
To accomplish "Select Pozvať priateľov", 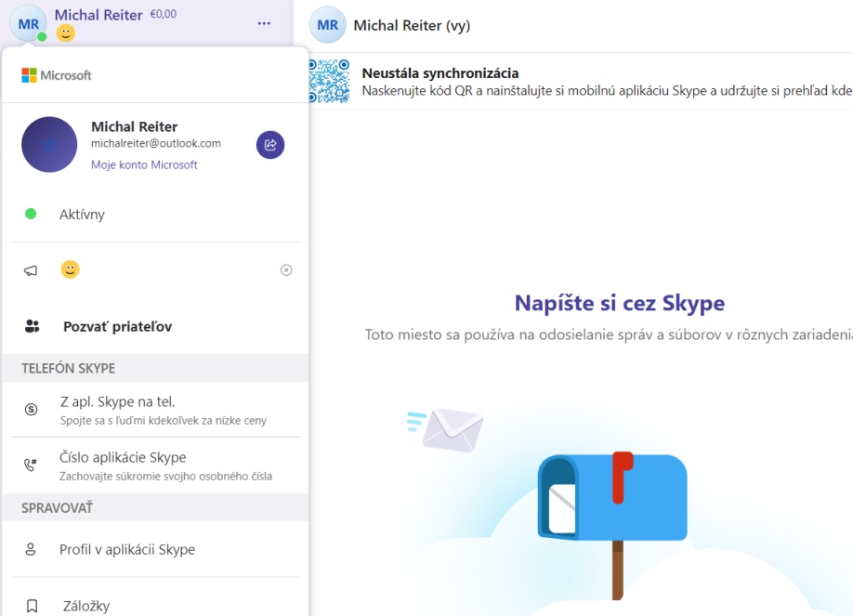I will pyautogui.click(x=117, y=326).
